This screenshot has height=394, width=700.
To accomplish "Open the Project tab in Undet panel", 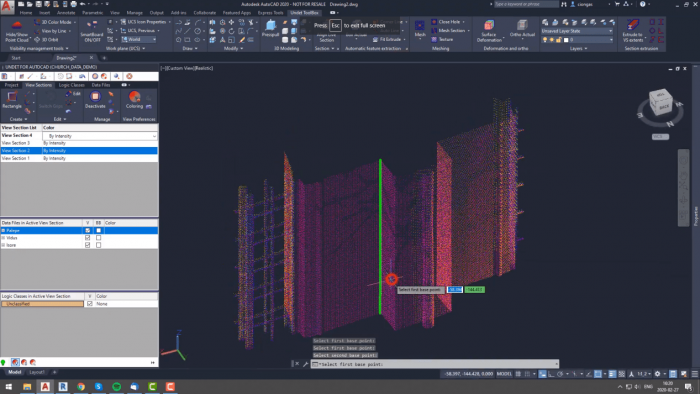I will tap(11, 85).
